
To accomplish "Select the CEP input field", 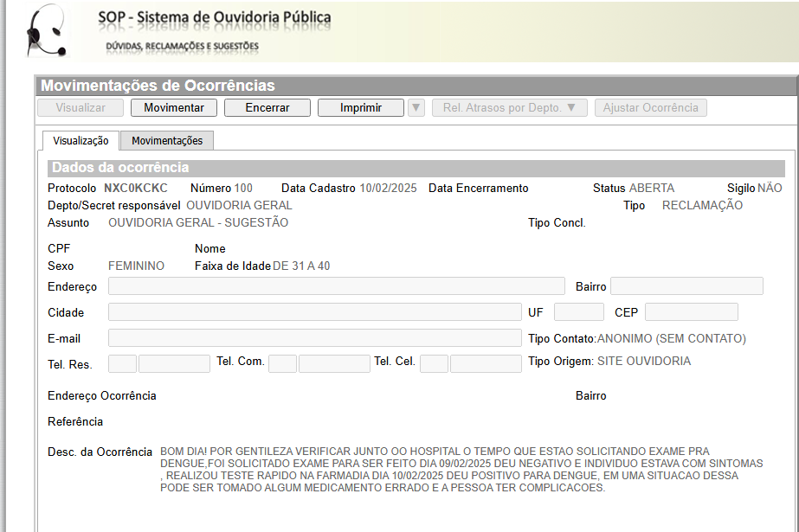I will pyautogui.click(x=691, y=312).
